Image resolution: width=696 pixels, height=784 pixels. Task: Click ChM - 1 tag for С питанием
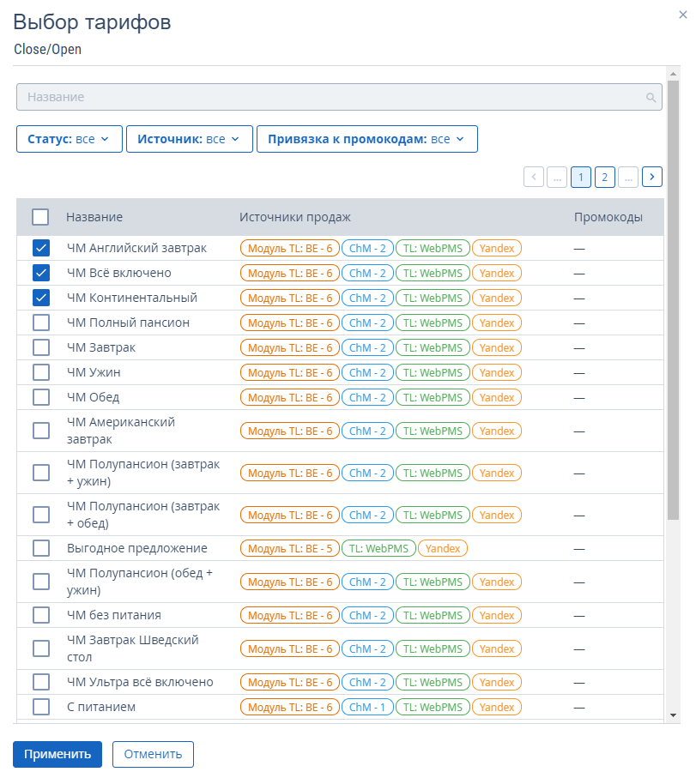(367, 708)
